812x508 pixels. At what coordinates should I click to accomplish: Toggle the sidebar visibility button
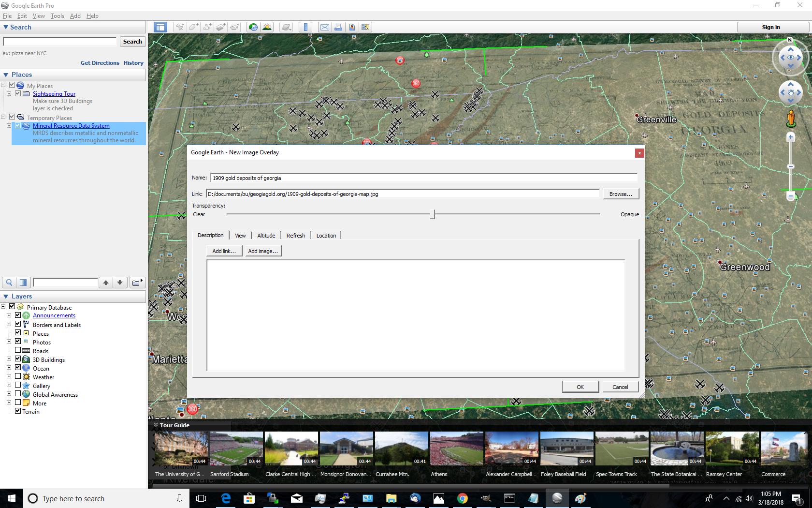coord(160,27)
